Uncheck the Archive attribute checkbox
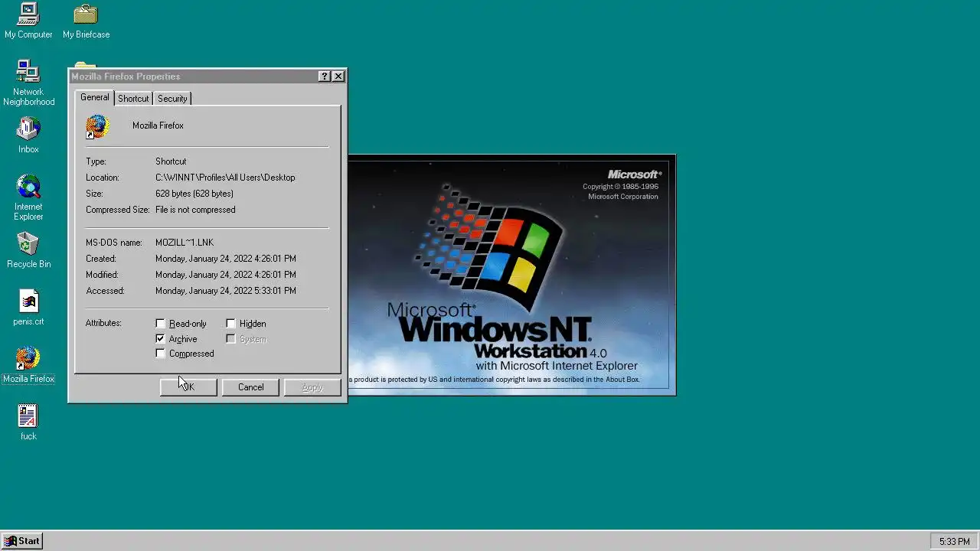The width and height of the screenshot is (980, 551). pyautogui.click(x=160, y=338)
